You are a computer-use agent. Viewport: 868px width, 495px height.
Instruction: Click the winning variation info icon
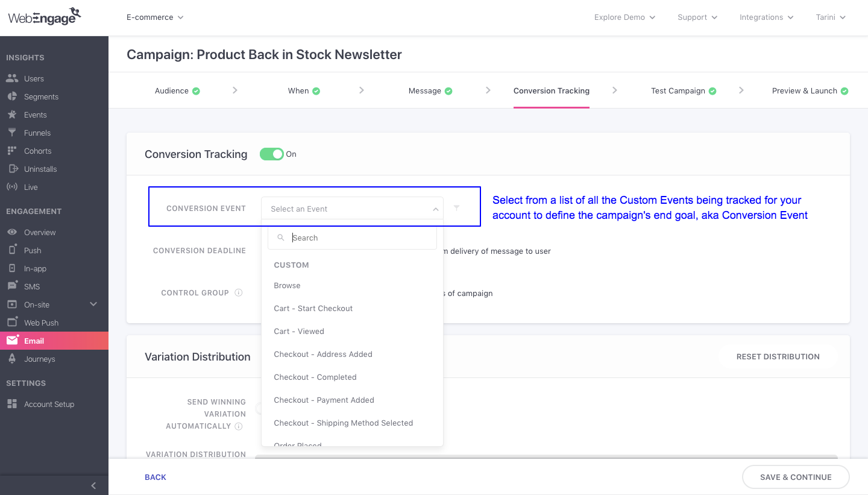tap(239, 426)
